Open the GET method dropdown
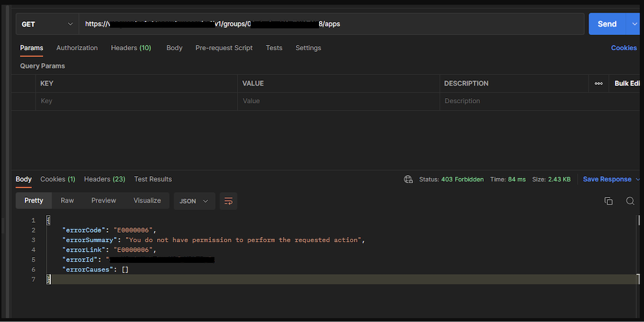Viewport: 644px width, 322px height. [47, 24]
